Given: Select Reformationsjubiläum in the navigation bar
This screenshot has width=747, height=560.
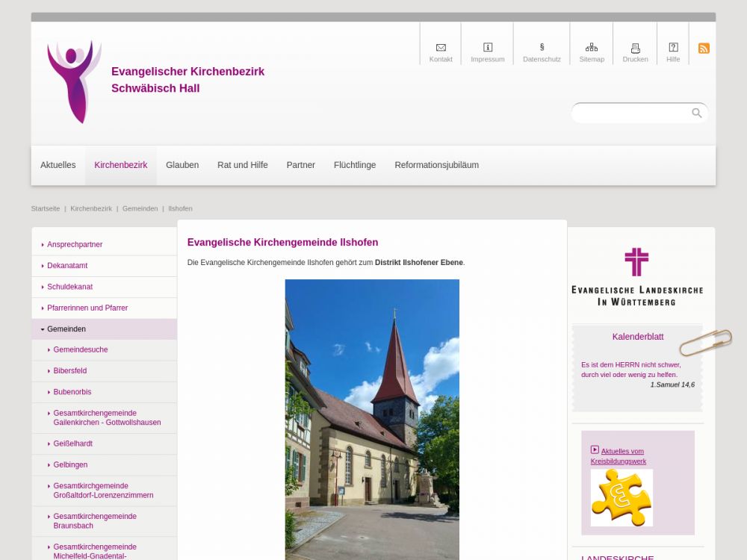Looking at the screenshot, I should [x=436, y=165].
